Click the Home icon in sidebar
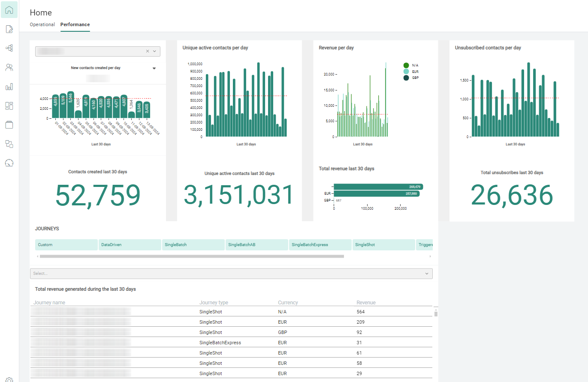 pyautogui.click(x=9, y=9)
